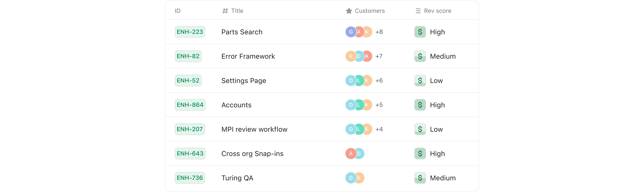Open the ENH-223 ticket badge
644x192 pixels.
tap(190, 32)
